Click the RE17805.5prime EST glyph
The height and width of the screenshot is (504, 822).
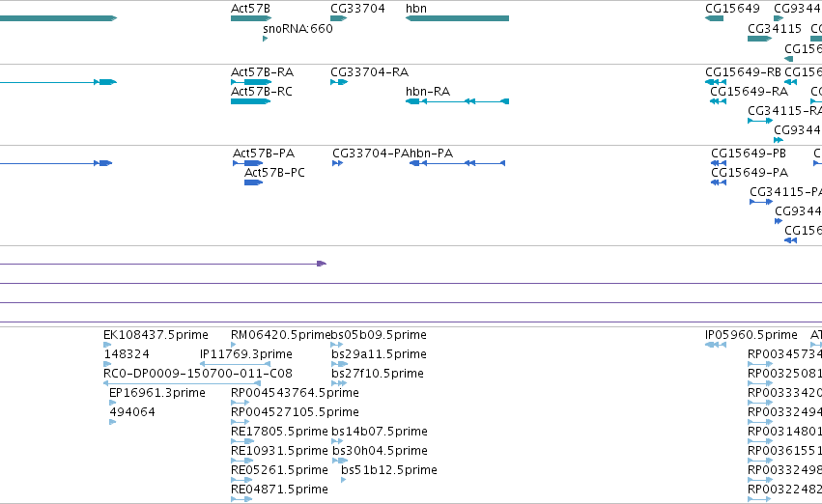(242, 441)
